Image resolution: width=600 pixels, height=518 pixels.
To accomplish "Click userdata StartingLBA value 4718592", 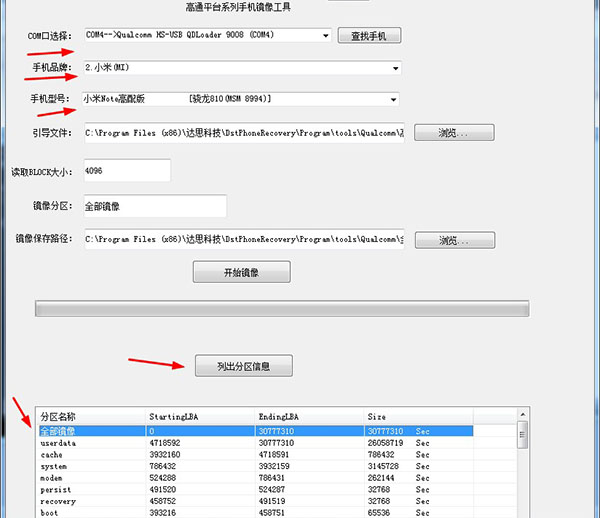I will pos(165,443).
